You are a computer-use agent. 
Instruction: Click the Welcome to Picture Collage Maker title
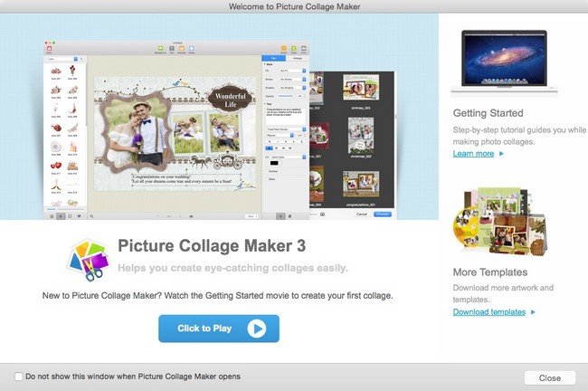click(x=294, y=6)
